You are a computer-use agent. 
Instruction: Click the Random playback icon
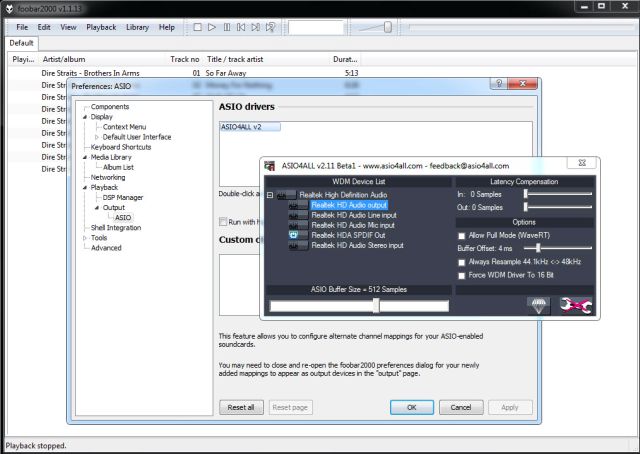coord(270,27)
